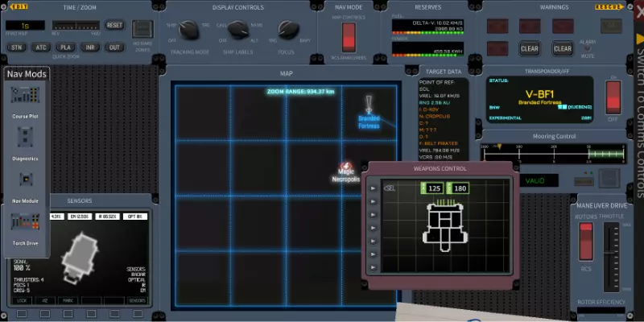Toggle the No Nav Zones button

[x=142, y=29]
